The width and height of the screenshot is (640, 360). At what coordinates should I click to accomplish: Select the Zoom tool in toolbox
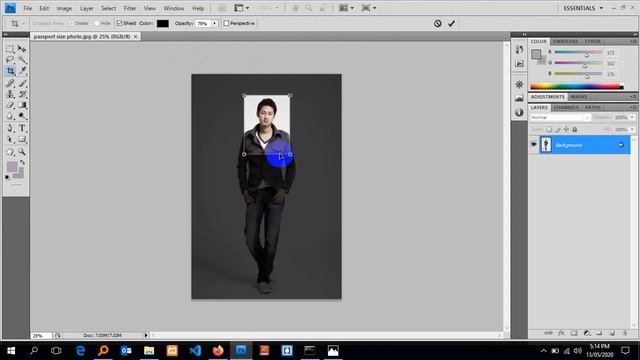click(x=22, y=152)
